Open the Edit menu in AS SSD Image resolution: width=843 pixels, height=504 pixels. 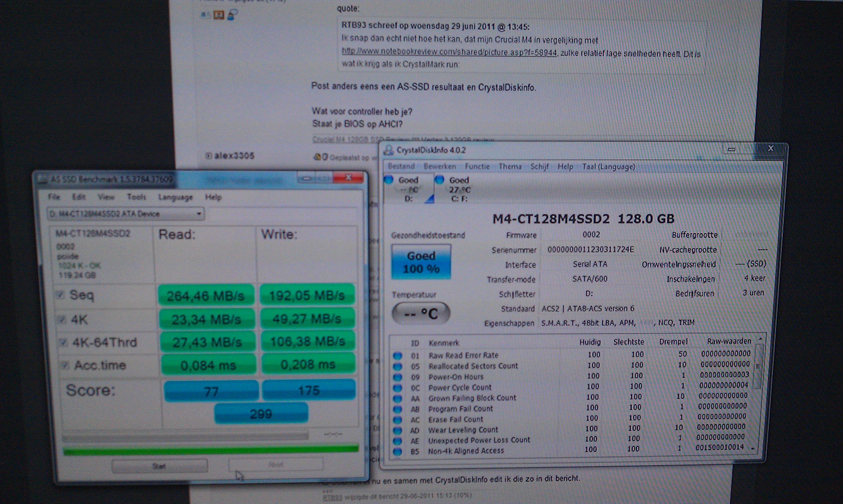click(x=79, y=197)
